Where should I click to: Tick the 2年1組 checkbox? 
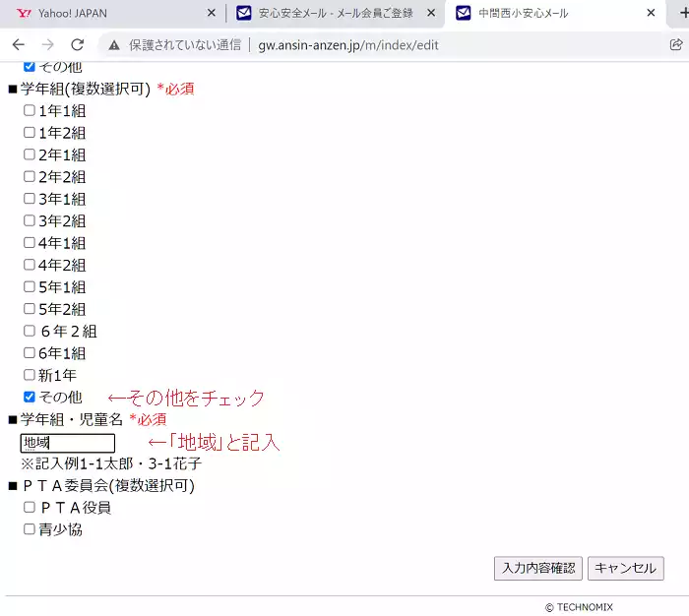pos(30,154)
